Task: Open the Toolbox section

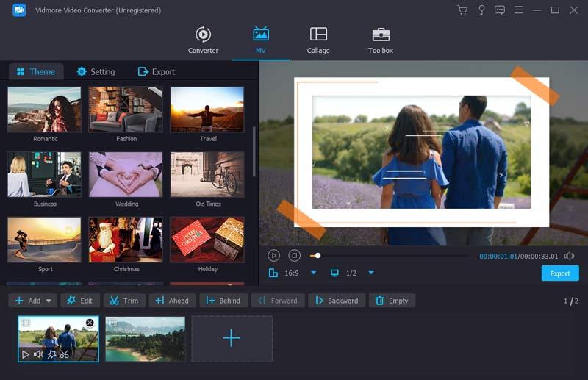Action: 380,40
